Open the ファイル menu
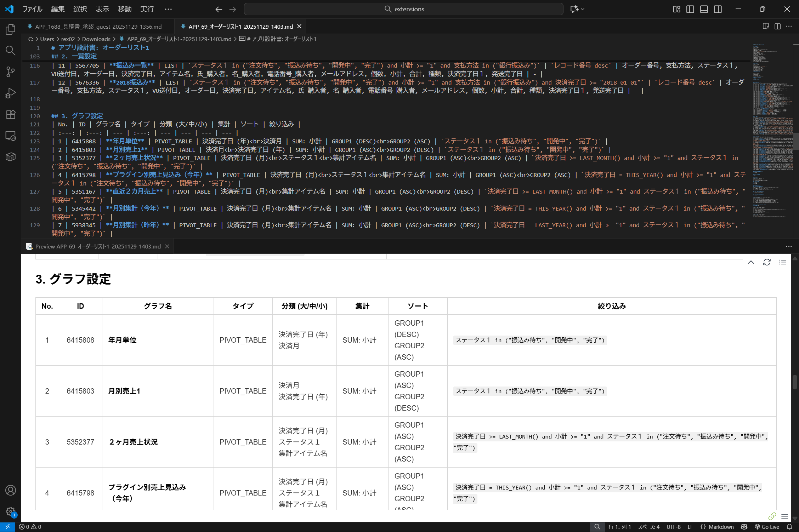This screenshot has width=799, height=532. pyautogui.click(x=32, y=9)
